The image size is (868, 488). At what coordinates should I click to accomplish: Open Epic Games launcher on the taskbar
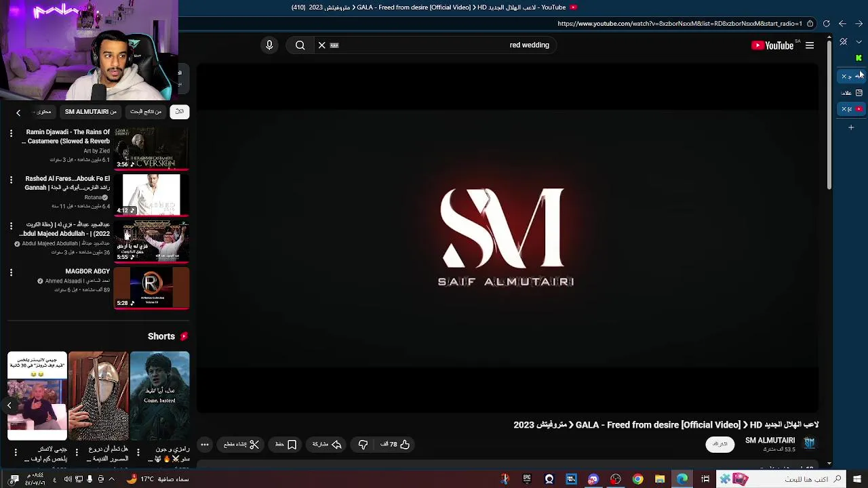click(x=527, y=479)
